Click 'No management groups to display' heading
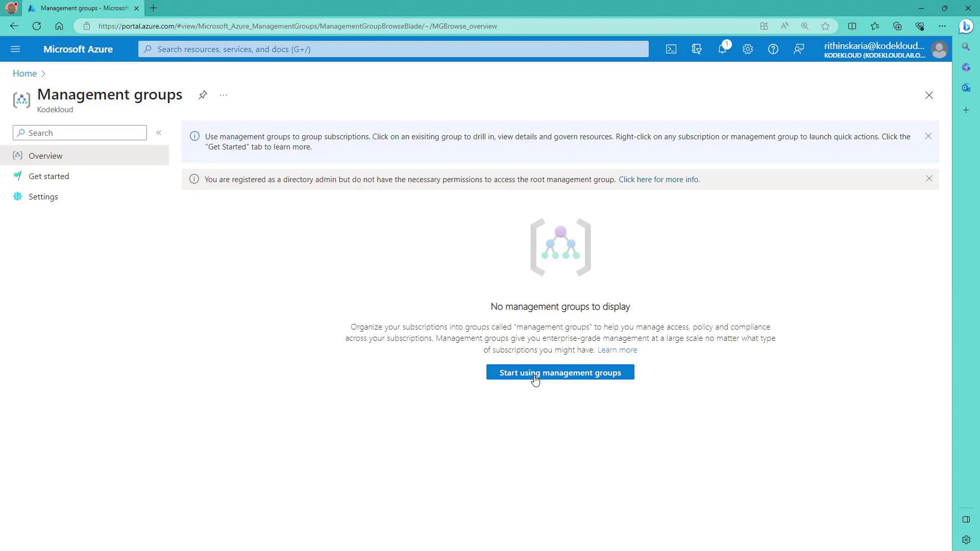 (x=560, y=307)
